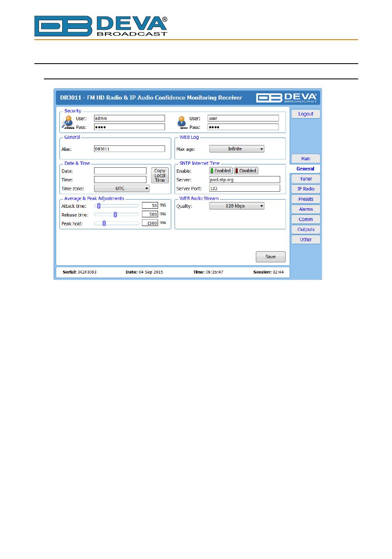Open the WEB Audio Stream quality dropdown
Viewport: 392px width, 559px height.
[236, 206]
